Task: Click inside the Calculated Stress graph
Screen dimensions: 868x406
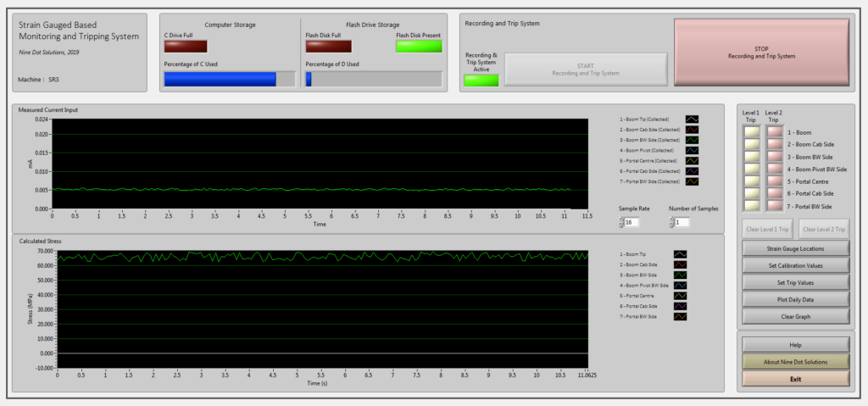Action: coord(323,309)
